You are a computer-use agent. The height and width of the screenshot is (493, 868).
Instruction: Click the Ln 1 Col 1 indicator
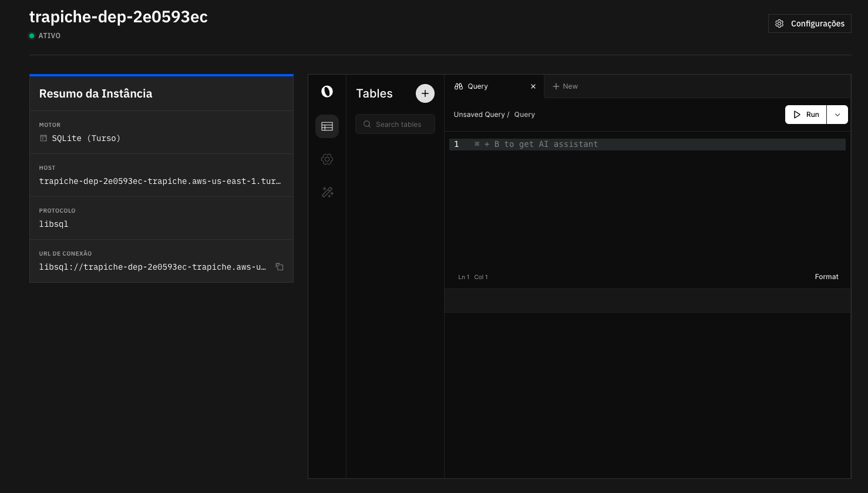pyautogui.click(x=473, y=277)
